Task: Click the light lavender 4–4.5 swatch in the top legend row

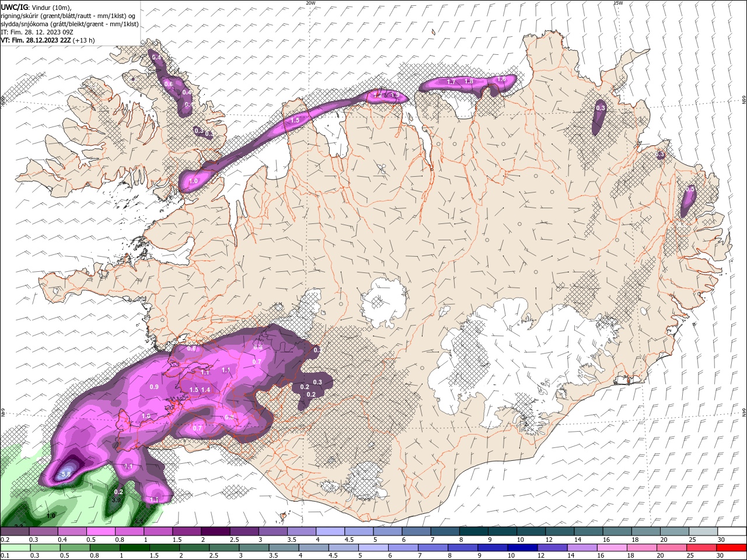Action: pos(330,531)
